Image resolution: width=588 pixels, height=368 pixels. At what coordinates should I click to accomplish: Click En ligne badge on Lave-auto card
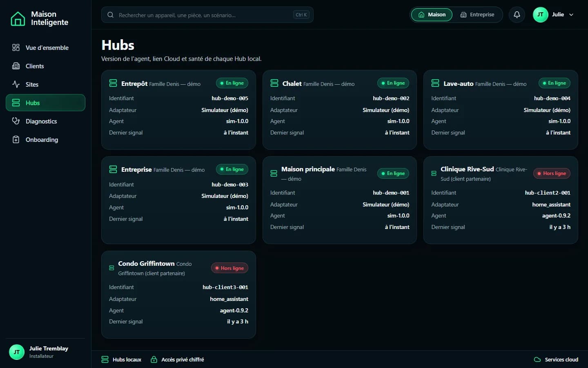(x=555, y=83)
